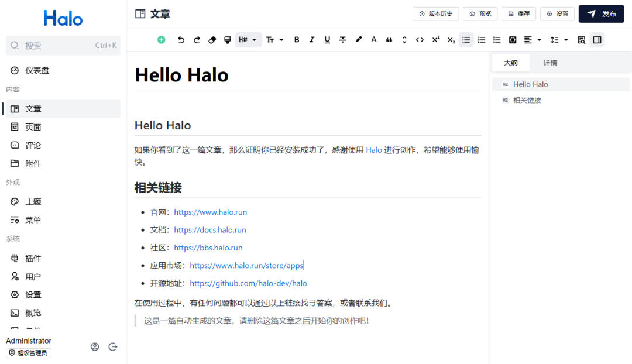Toggle ordered numbered list
632x364 pixels.
point(481,40)
